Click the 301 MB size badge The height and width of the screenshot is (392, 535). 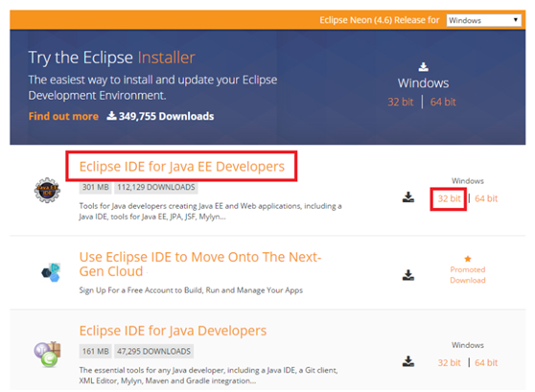pos(96,187)
